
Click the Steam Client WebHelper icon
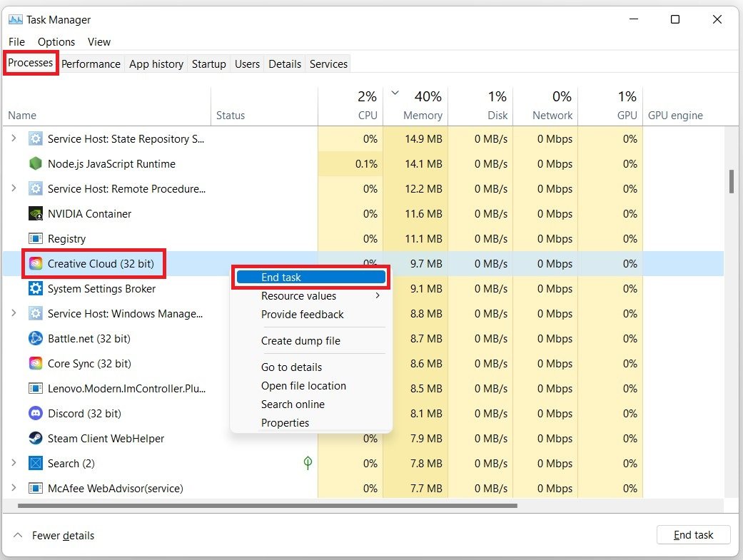(36, 438)
